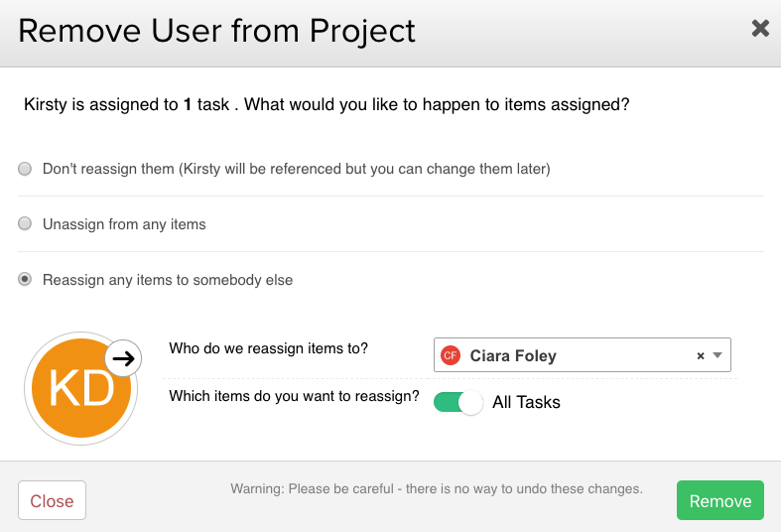Open the reassign user dropdown arrow
The height and width of the screenshot is (532, 781).
point(718,355)
